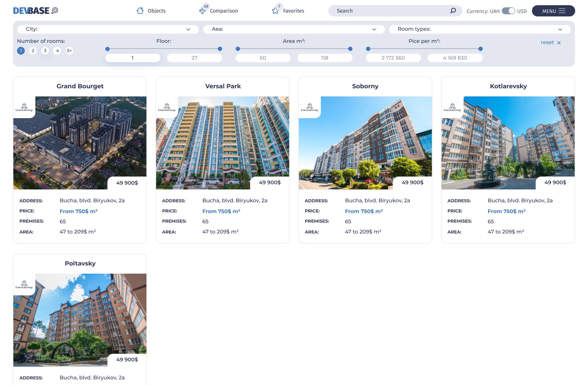Screen dimensions: 588x385
Task: Open the Kotlarevsky building photo
Action: pyautogui.click(x=508, y=143)
